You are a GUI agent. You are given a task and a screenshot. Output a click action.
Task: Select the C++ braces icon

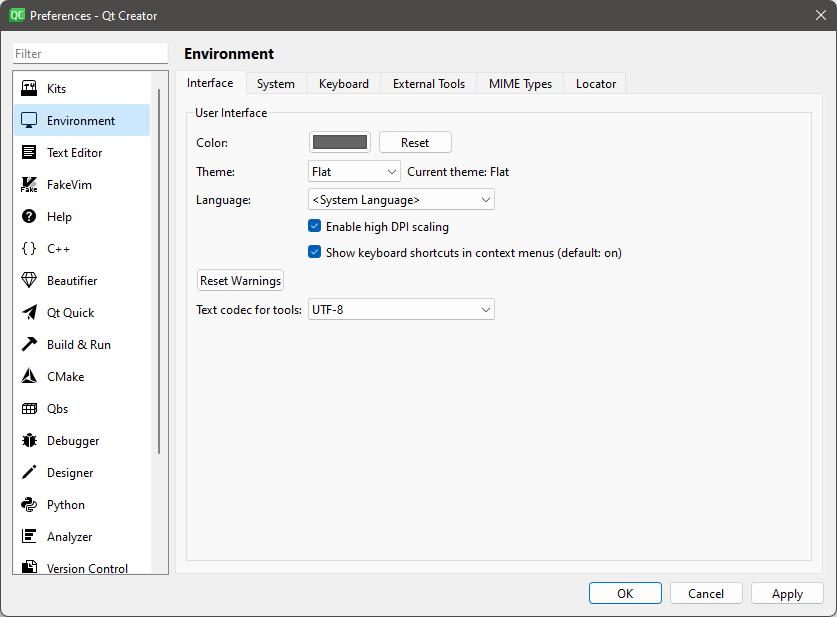[x=29, y=248]
